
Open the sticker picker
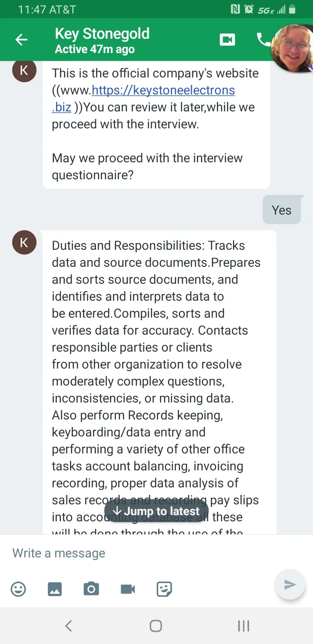(164, 589)
